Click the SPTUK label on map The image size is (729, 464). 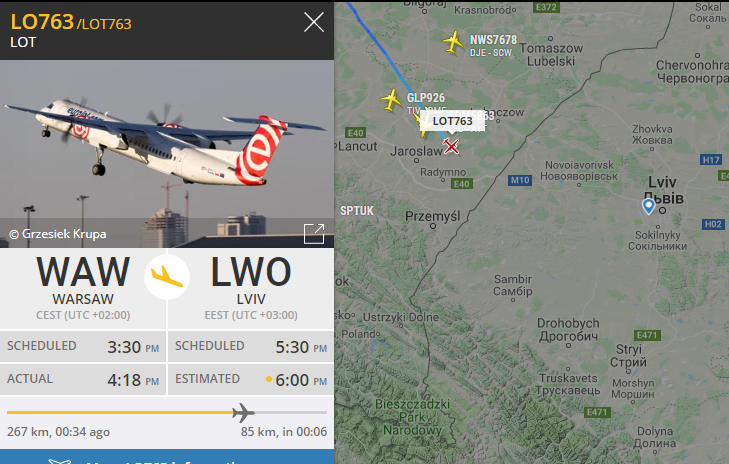(357, 211)
